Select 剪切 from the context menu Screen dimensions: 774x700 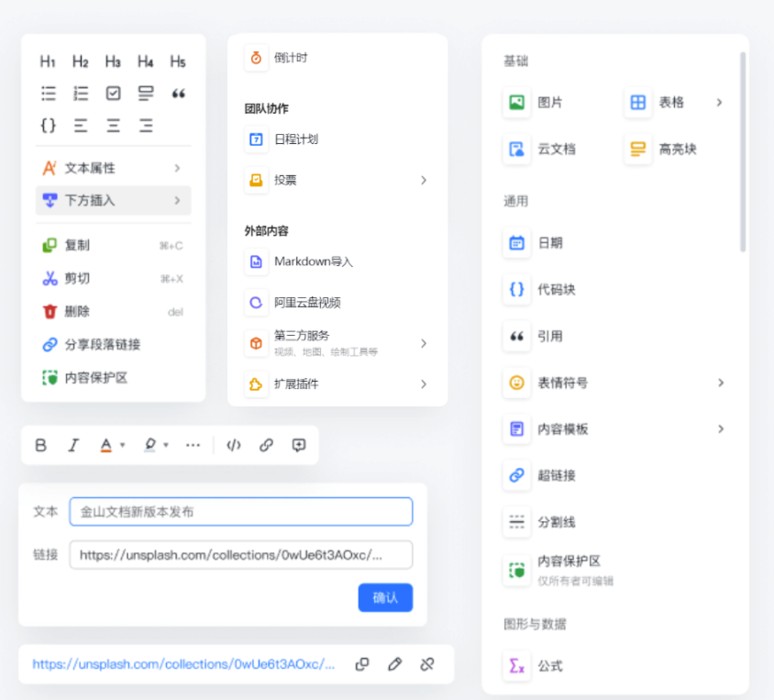[75, 278]
